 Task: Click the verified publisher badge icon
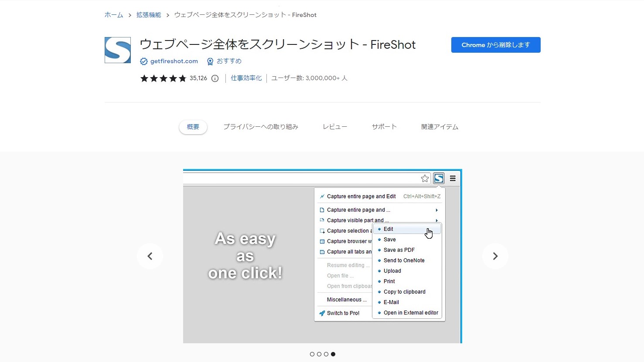[144, 61]
